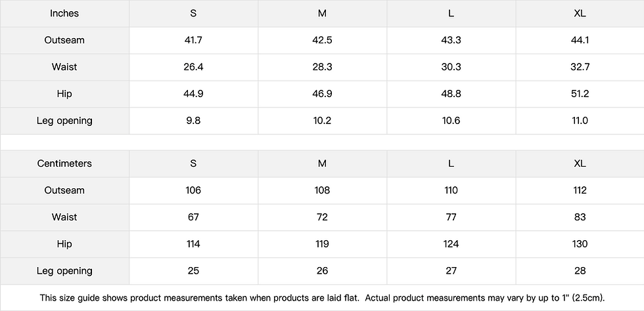Click the S column header in Inches table
Screen dimensions: 644x311
193,14
